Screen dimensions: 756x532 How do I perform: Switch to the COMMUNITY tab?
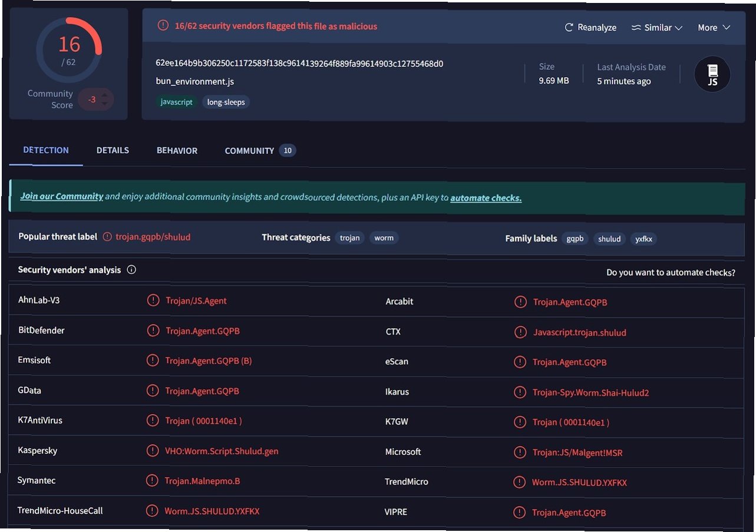[249, 151]
